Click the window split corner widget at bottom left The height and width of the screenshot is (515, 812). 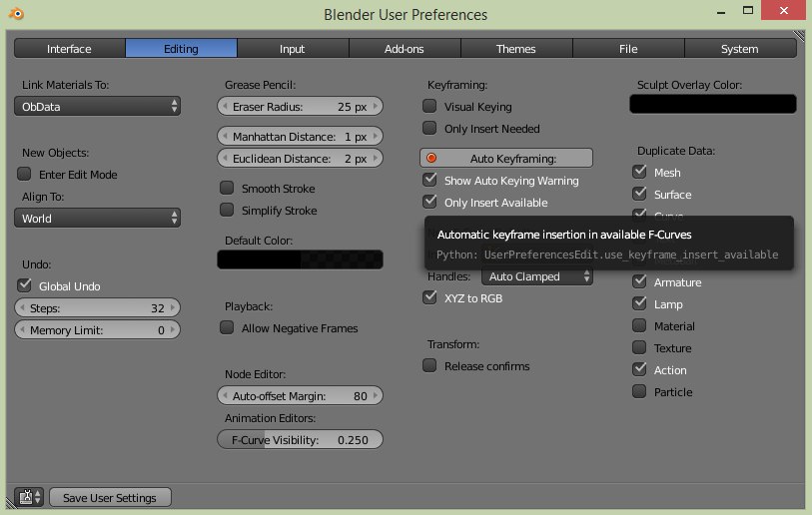[x=11, y=503]
